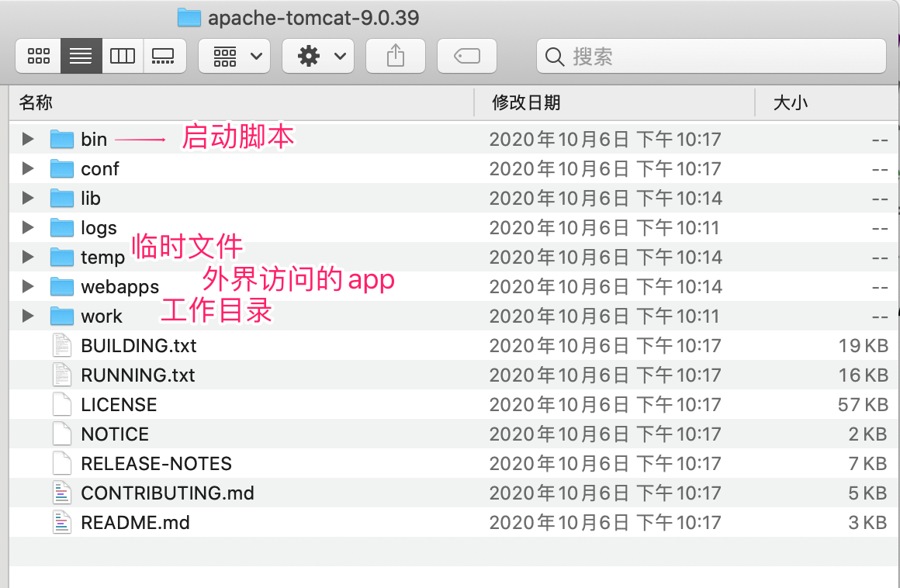
Task: Click the Edit Tags button
Action: (x=466, y=56)
